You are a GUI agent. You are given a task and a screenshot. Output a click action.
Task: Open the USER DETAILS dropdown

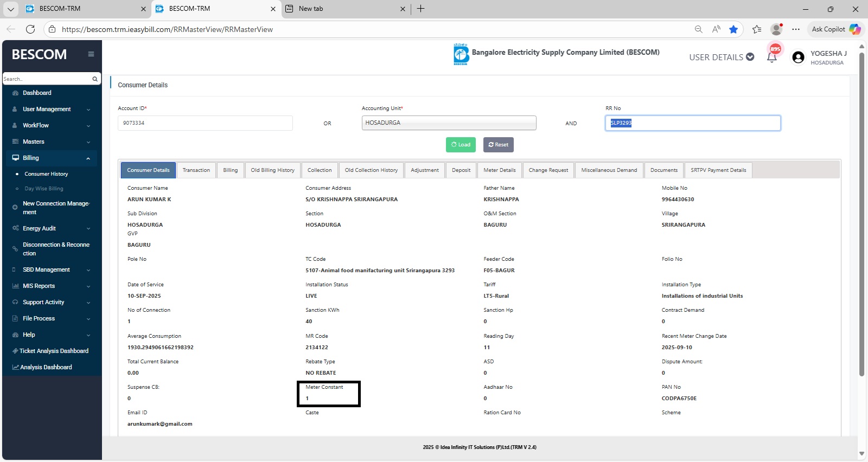pyautogui.click(x=721, y=57)
